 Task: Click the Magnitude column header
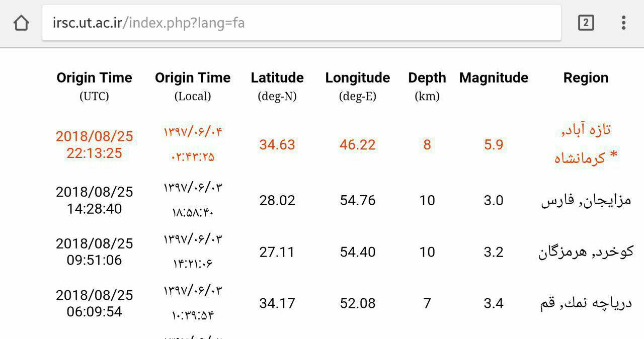[494, 78]
